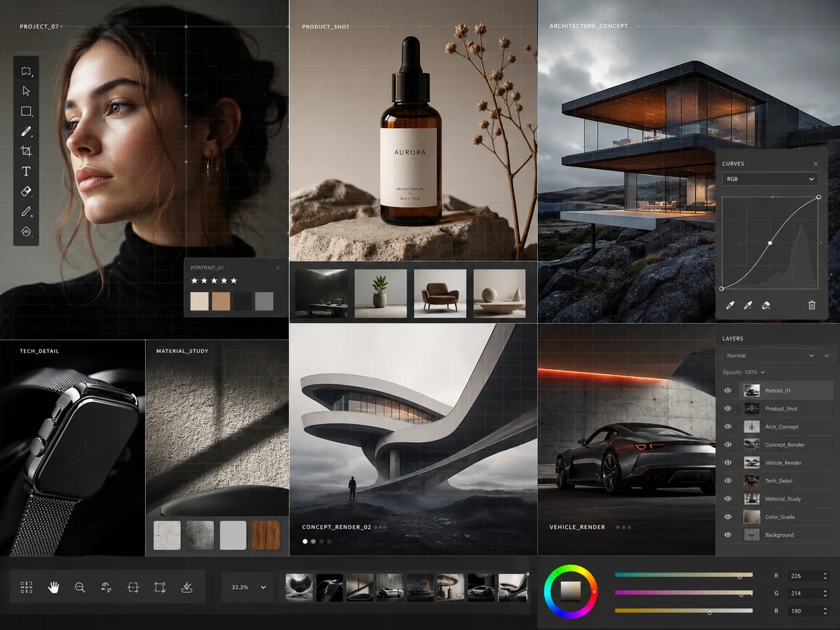Click the dashed selection frame icon
This screenshot has width=840, height=630.
(133, 588)
